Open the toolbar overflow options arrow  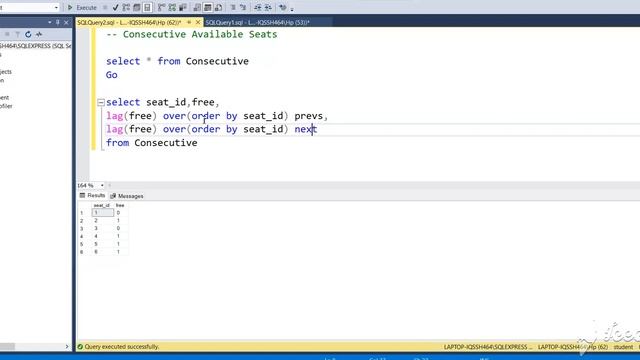click(x=292, y=9)
